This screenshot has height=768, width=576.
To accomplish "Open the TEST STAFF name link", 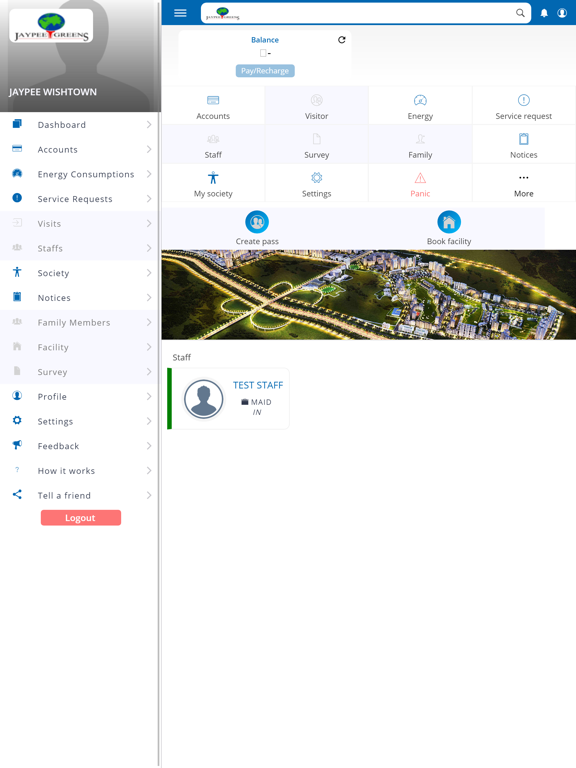I will click(x=258, y=385).
